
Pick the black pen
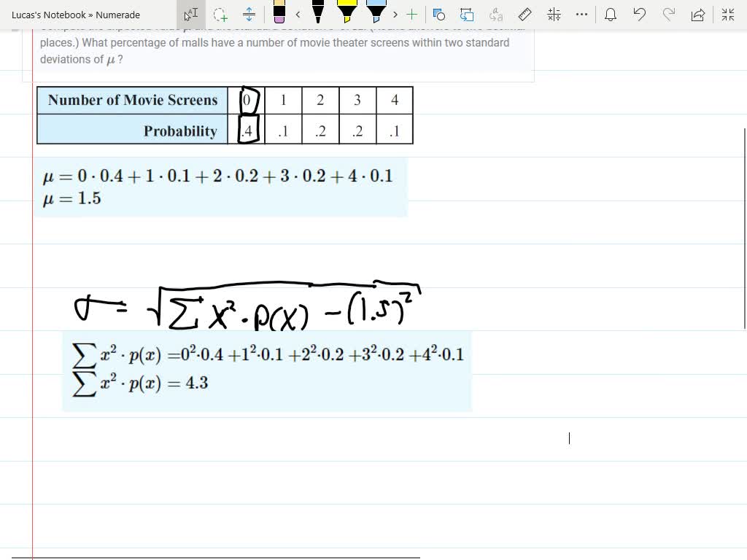pyautogui.click(x=318, y=12)
